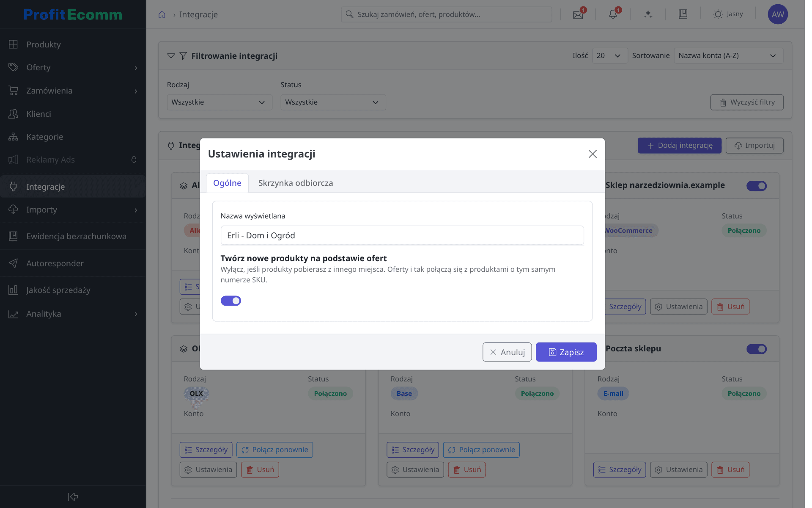Click the lock icon next to Reklamy Ads
812x508 pixels.
click(x=134, y=160)
